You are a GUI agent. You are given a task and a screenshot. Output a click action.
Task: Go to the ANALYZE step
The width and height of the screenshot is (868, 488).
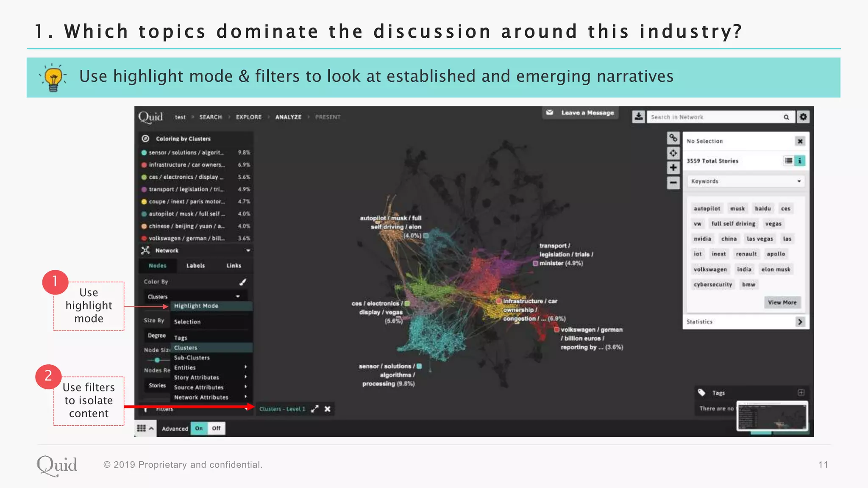point(288,117)
